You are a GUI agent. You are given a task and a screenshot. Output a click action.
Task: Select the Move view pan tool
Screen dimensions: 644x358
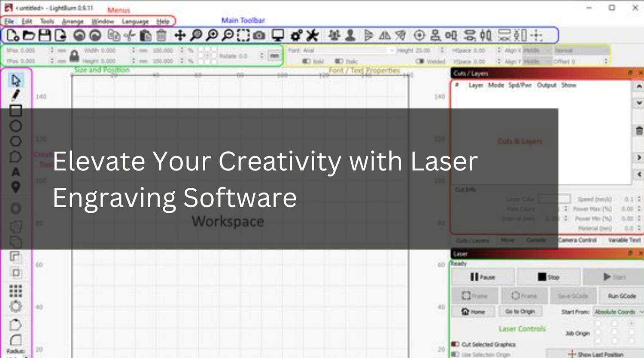point(180,35)
